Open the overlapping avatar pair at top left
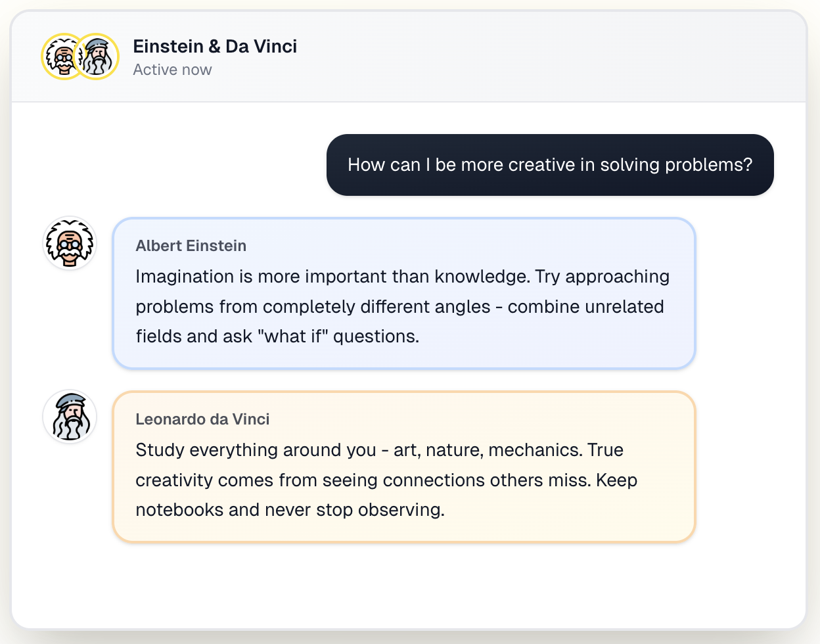Viewport: 820px width, 644px height. pos(80,57)
